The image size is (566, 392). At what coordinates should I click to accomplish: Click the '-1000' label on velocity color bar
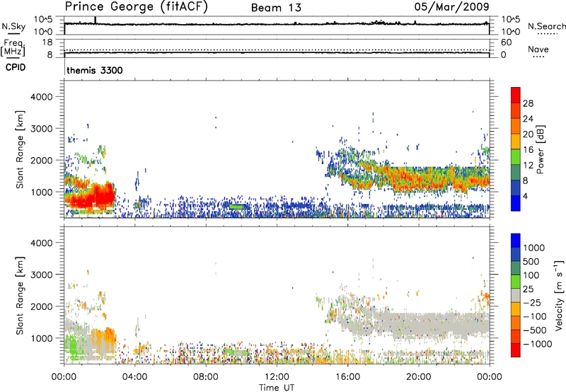pos(537,344)
